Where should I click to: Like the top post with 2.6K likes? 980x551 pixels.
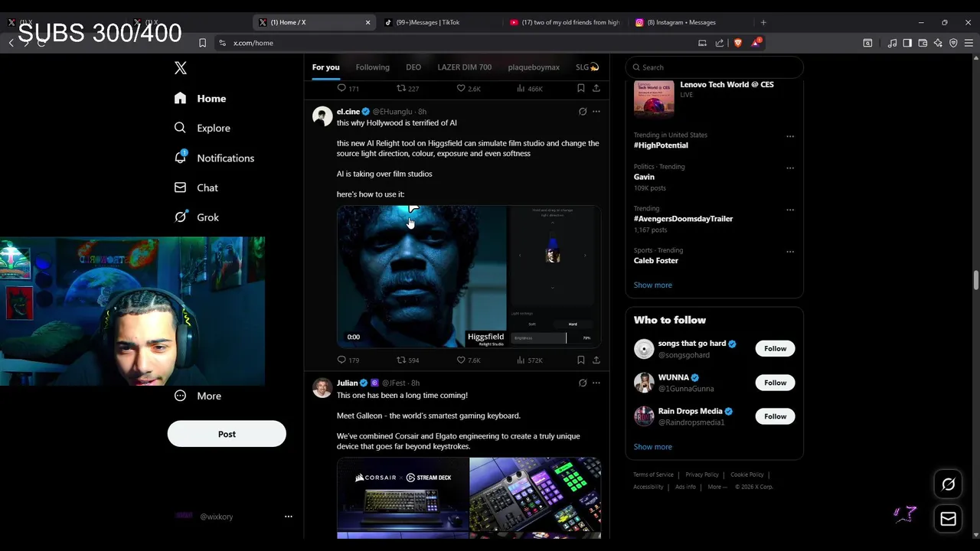(x=469, y=89)
